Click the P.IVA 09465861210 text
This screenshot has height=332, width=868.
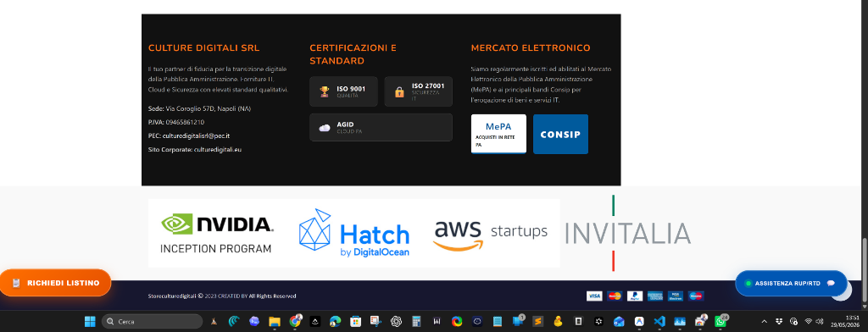click(176, 122)
